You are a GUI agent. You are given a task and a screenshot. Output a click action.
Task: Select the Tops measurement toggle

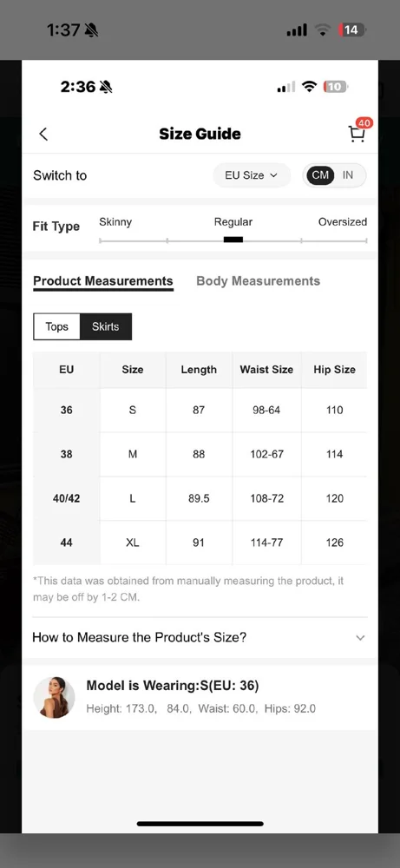[x=57, y=326]
